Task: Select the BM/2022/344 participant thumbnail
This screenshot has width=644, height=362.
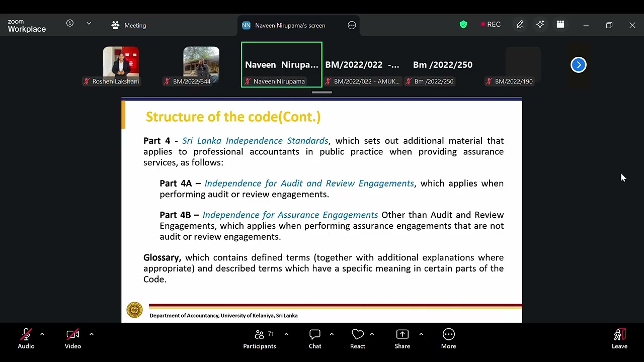Action: (201, 66)
